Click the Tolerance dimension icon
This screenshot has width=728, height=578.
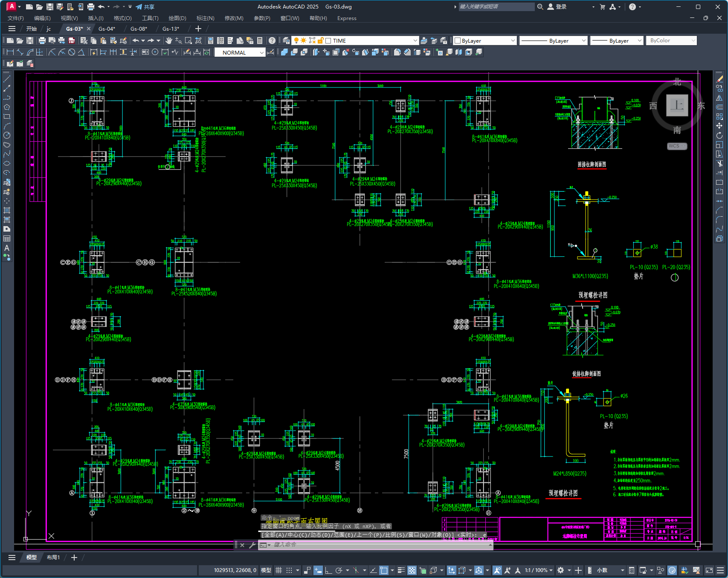[x=145, y=52]
